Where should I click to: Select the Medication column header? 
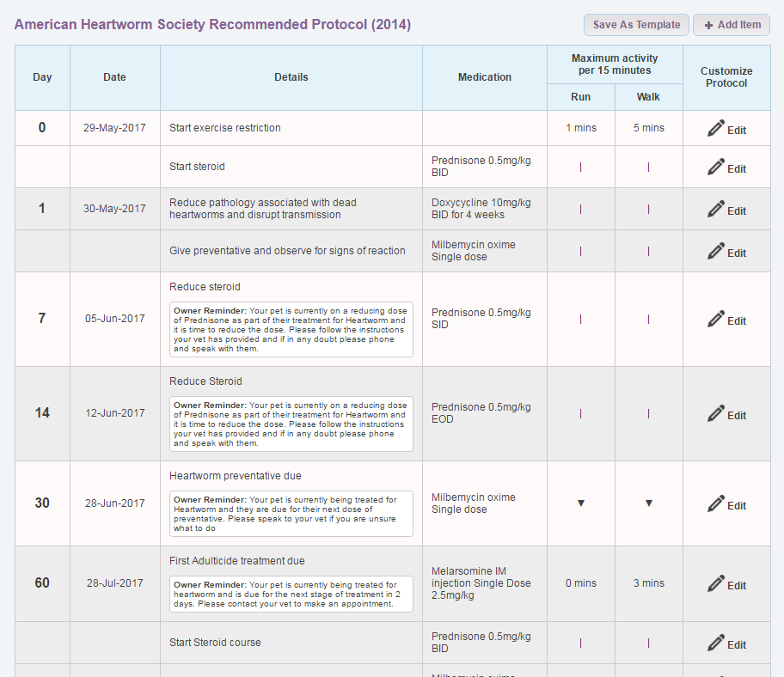click(x=485, y=77)
